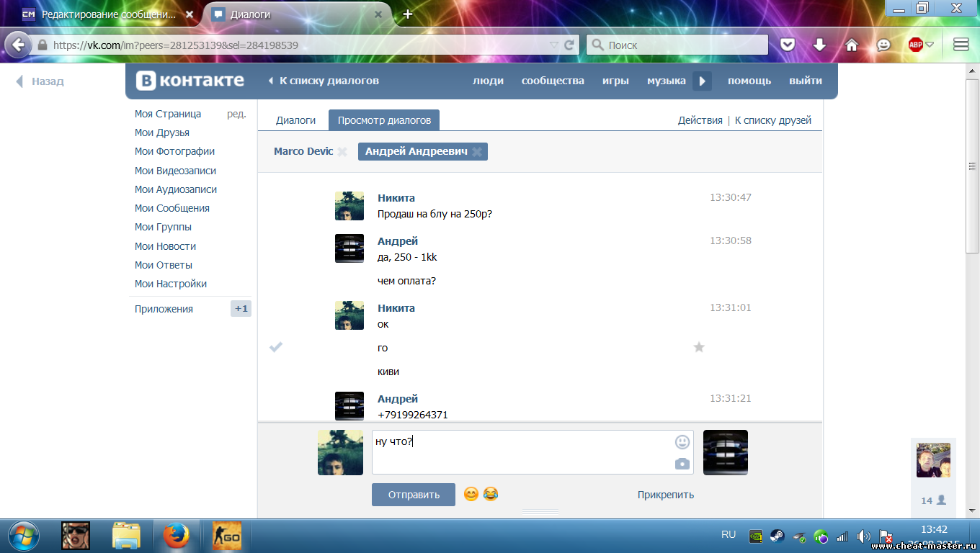Click the message text input field
The width and height of the screenshot is (980, 553).
click(x=519, y=452)
